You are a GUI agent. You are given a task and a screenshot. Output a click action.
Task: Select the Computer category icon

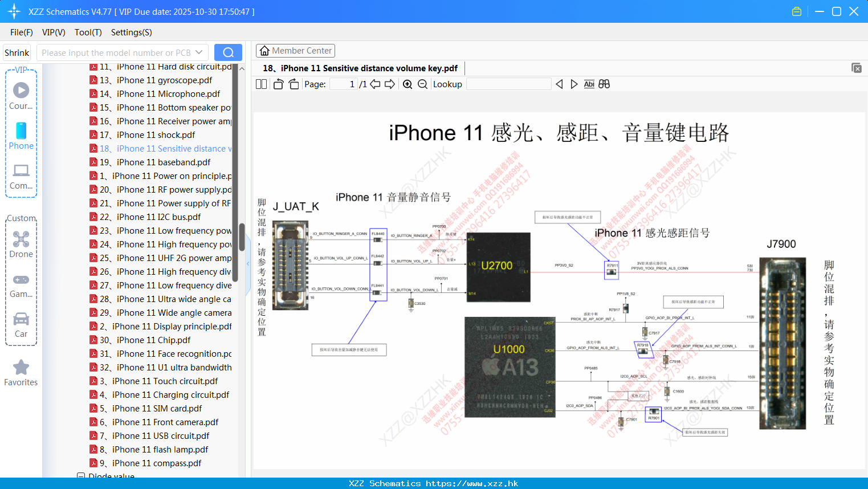click(21, 170)
